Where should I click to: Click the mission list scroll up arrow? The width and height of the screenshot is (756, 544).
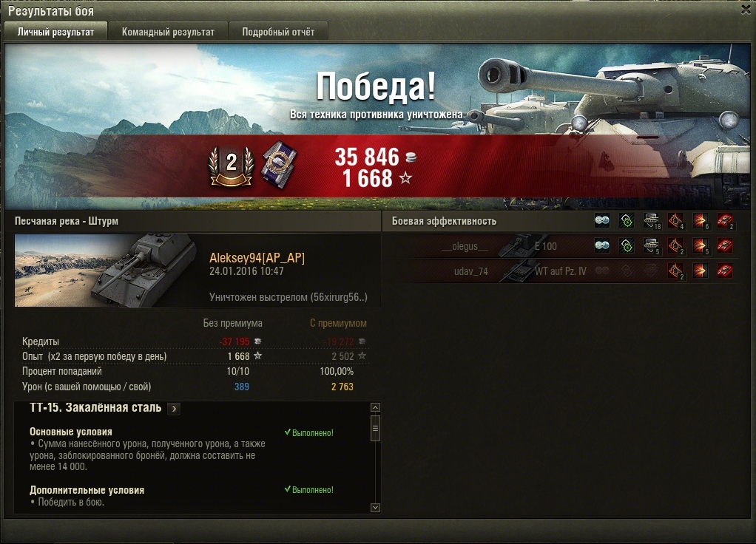click(x=375, y=408)
